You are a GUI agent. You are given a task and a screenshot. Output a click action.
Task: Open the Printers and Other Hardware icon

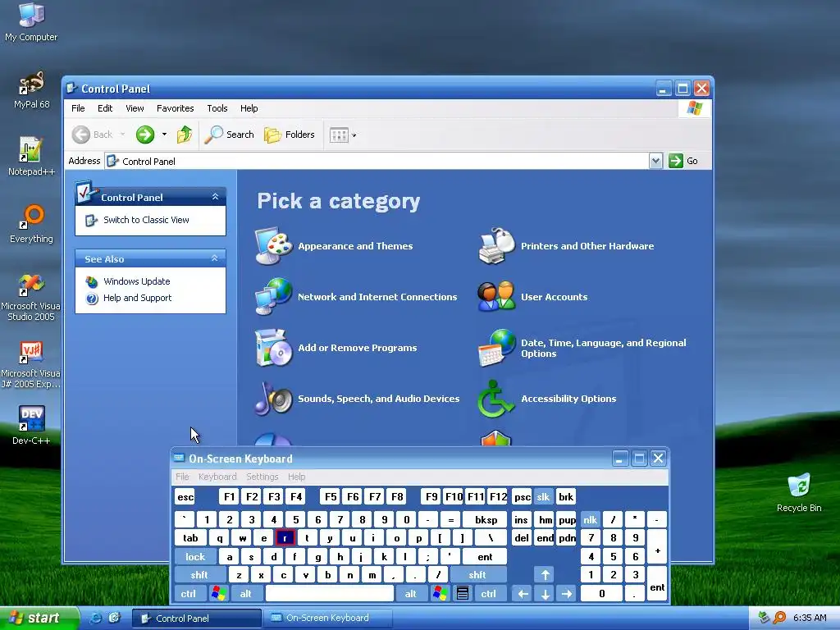[496, 246]
